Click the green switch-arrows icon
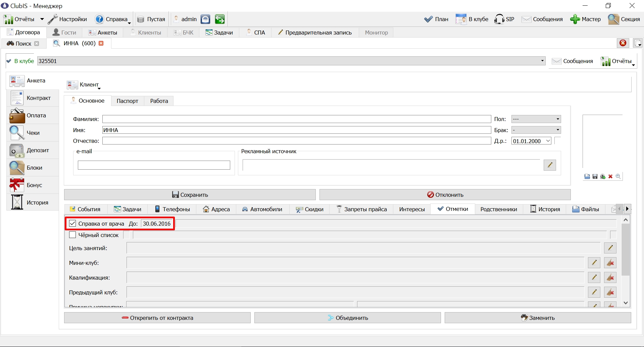The width and height of the screenshot is (644, 347). (x=220, y=19)
